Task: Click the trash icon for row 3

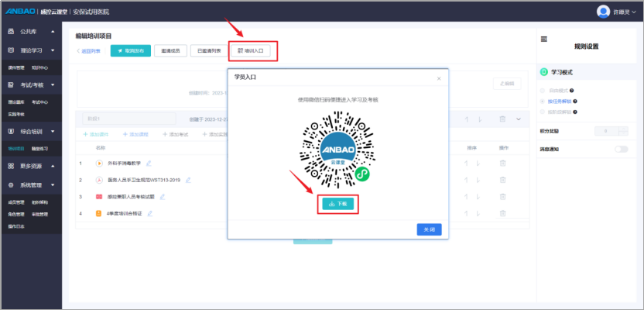Action: coord(502,197)
